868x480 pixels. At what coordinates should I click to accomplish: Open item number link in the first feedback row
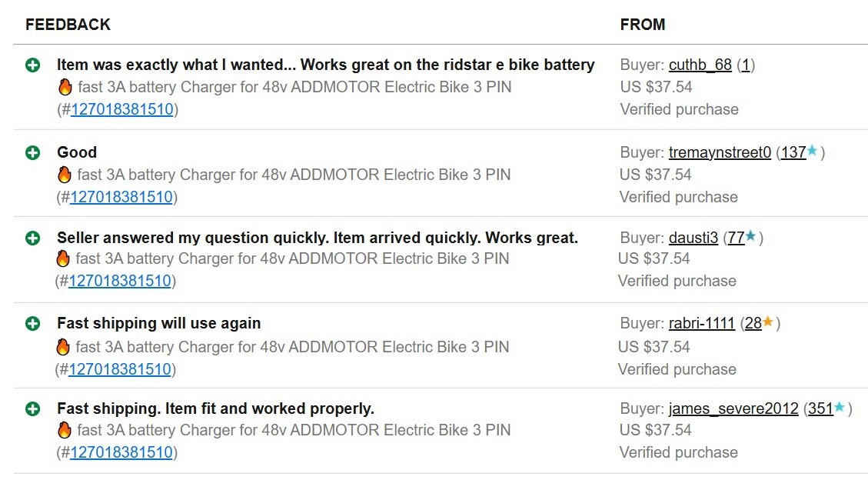(122, 109)
